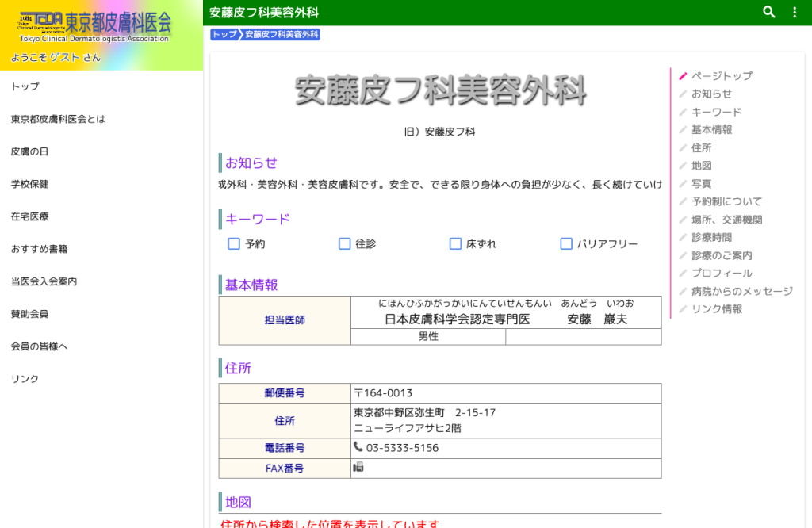Click the 03-5333-5156 phone number
The width and height of the screenshot is (812, 528).
click(402, 448)
